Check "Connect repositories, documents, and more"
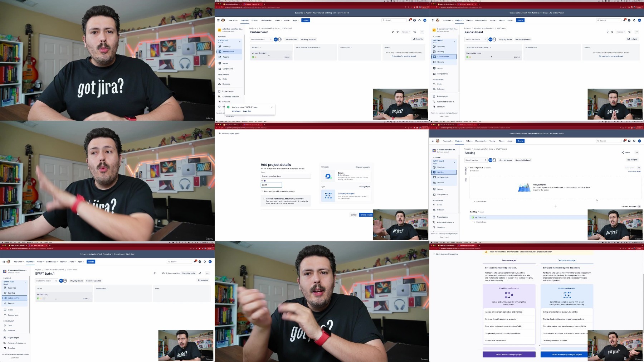The image size is (644, 362). 264,199
